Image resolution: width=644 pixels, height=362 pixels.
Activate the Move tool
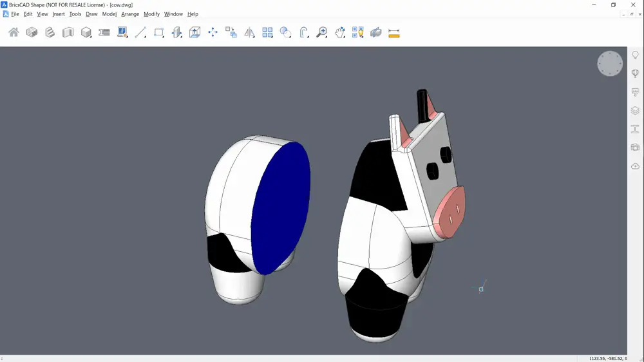213,32
